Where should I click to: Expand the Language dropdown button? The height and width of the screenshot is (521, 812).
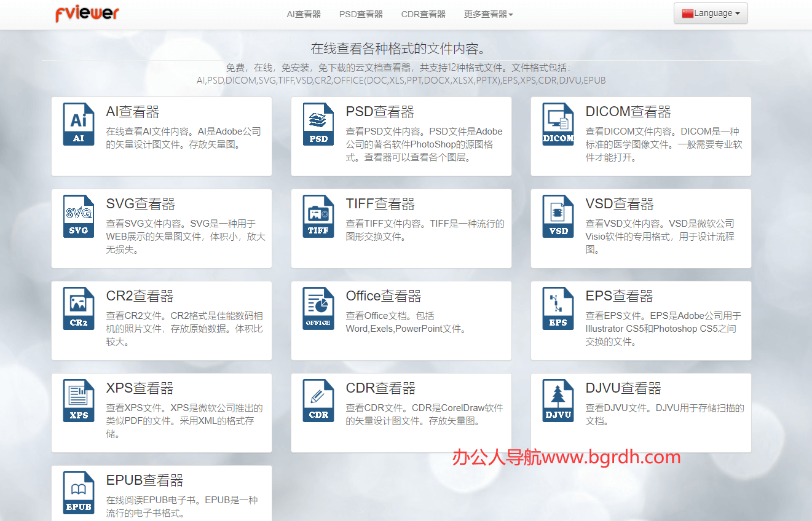click(711, 14)
